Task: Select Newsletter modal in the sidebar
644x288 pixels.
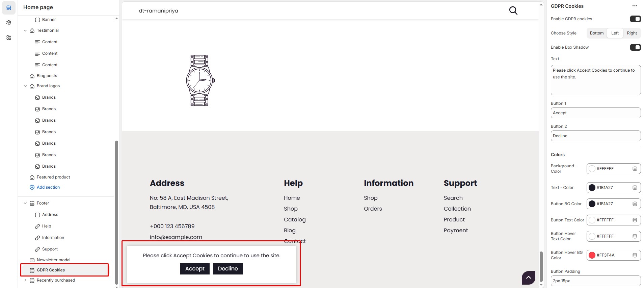Action: (x=53, y=260)
